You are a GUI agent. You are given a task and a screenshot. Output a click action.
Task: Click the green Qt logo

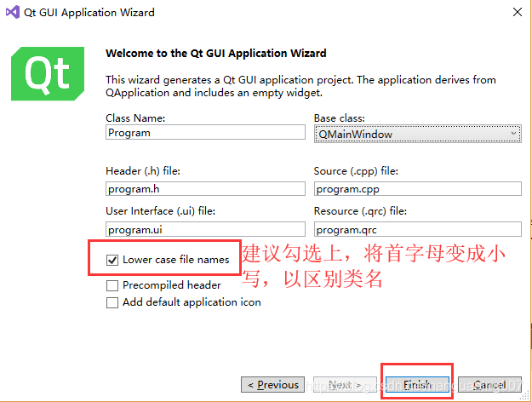point(48,74)
